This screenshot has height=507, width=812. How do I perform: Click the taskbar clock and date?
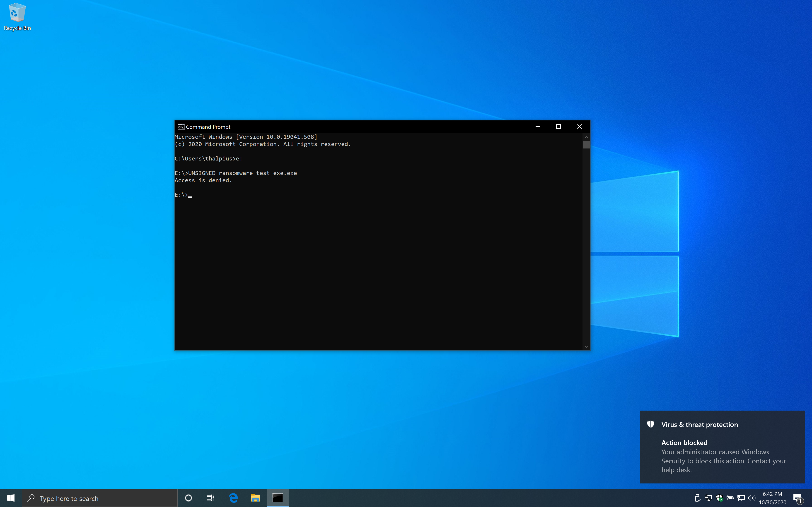click(772, 498)
